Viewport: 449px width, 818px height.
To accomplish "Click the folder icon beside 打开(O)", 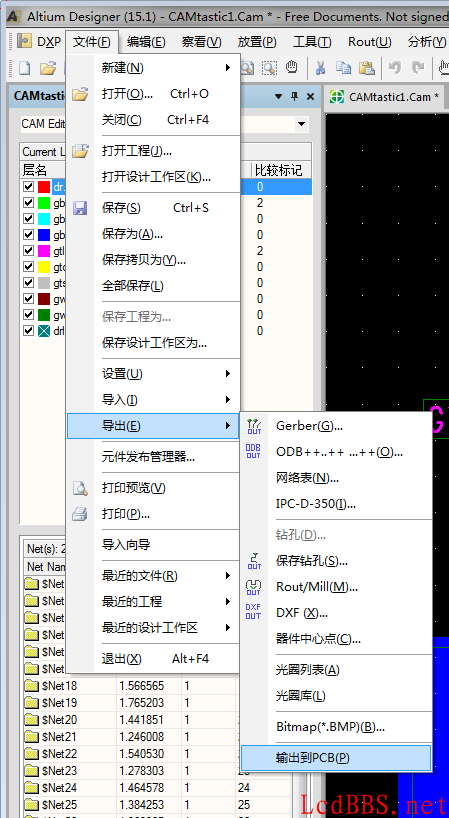I will coord(80,94).
